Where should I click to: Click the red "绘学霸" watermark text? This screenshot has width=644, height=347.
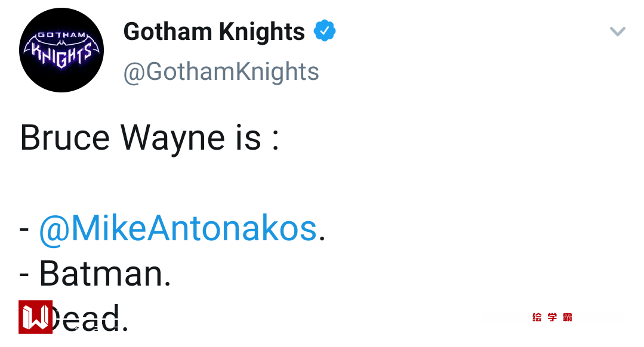pyautogui.click(x=552, y=317)
